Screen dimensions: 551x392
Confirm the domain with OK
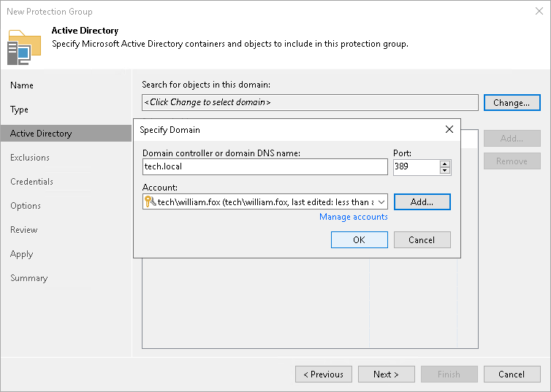(359, 240)
